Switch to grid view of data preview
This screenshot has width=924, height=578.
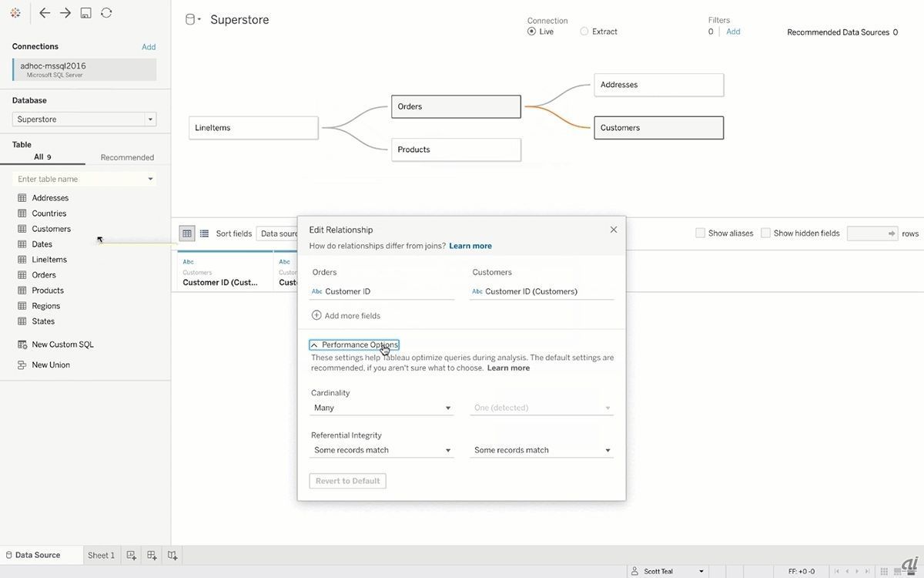[x=187, y=234]
